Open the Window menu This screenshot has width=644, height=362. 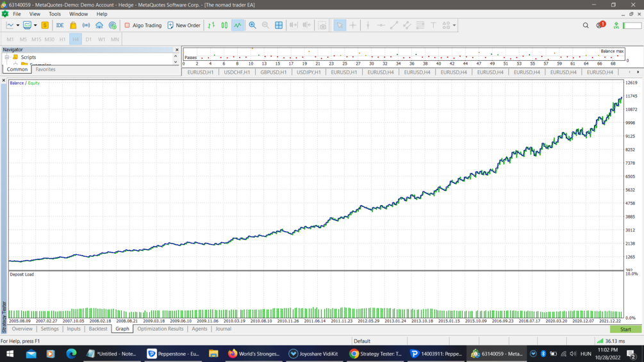78,14
